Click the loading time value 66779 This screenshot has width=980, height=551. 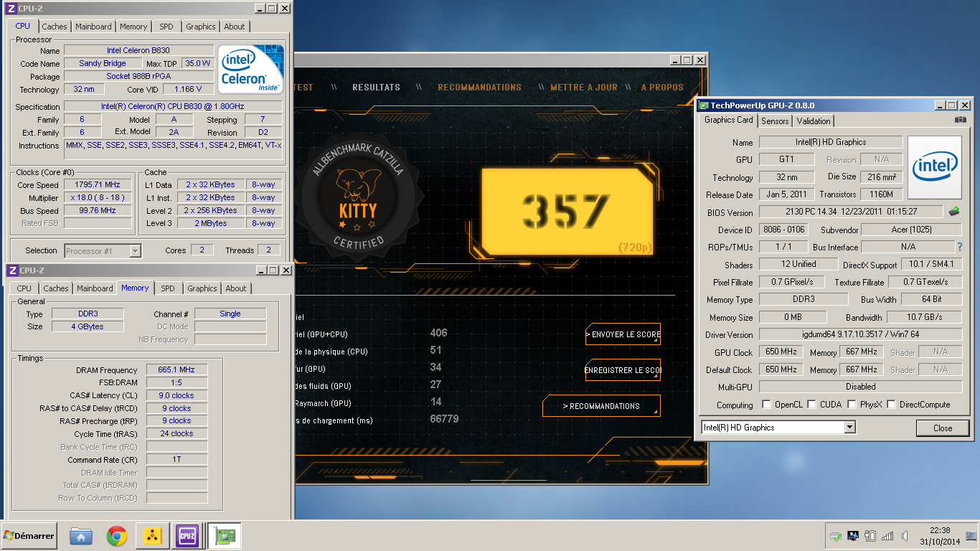(x=444, y=419)
